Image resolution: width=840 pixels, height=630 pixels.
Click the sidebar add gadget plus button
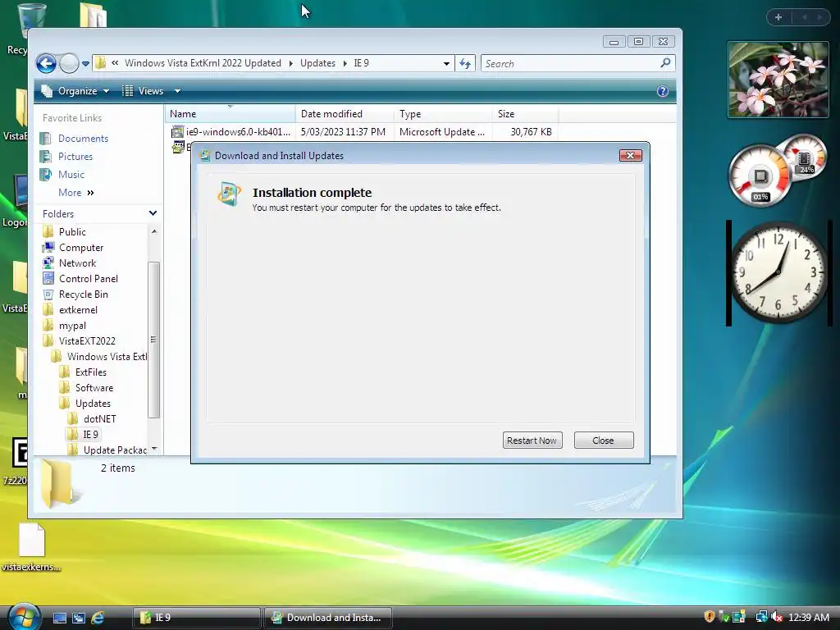[778, 17]
